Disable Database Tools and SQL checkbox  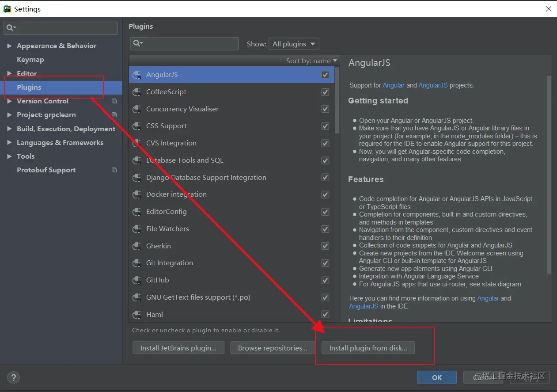point(326,160)
